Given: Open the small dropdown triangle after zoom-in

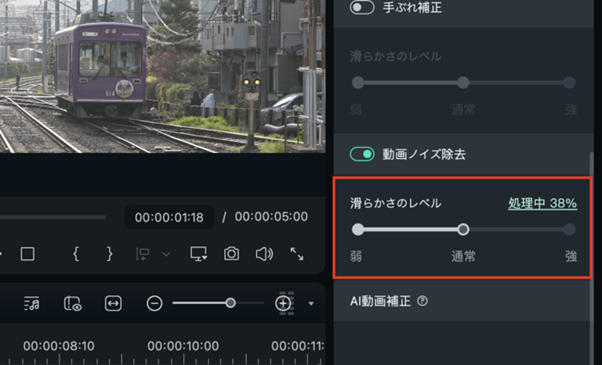Looking at the screenshot, I should coord(311,304).
